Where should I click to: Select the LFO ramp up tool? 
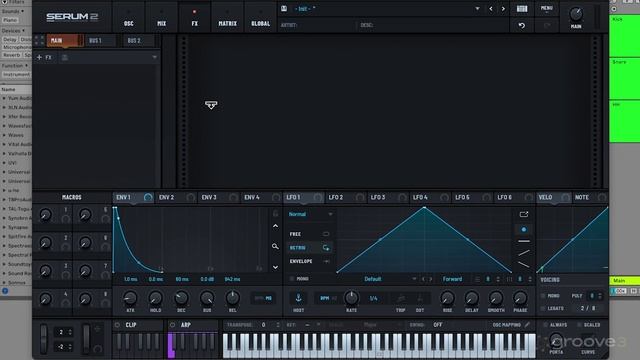pos(524,253)
